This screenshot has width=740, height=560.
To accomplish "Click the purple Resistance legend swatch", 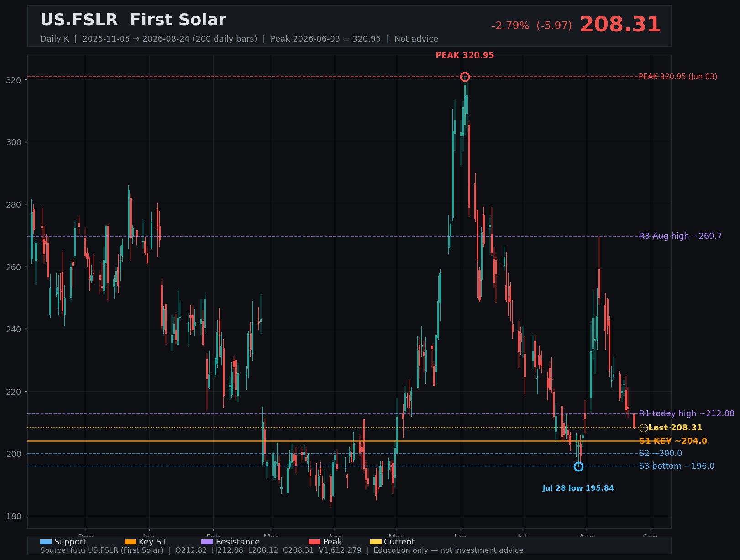I will 207,542.
